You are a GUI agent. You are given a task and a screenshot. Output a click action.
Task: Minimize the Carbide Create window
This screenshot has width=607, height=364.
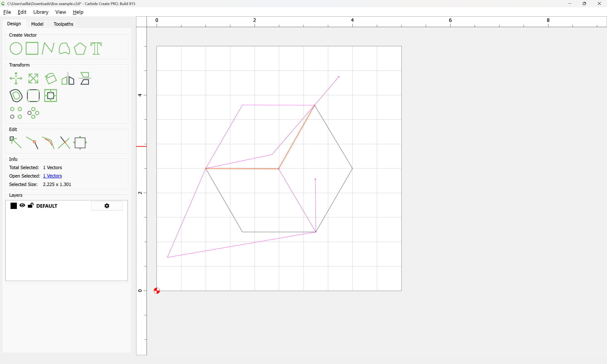click(570, 4)
